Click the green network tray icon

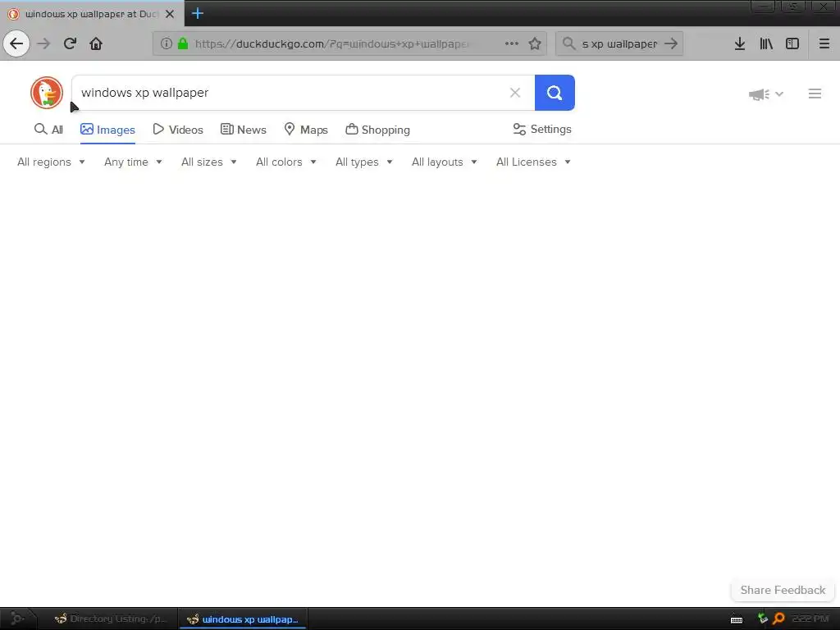[762, 619]
